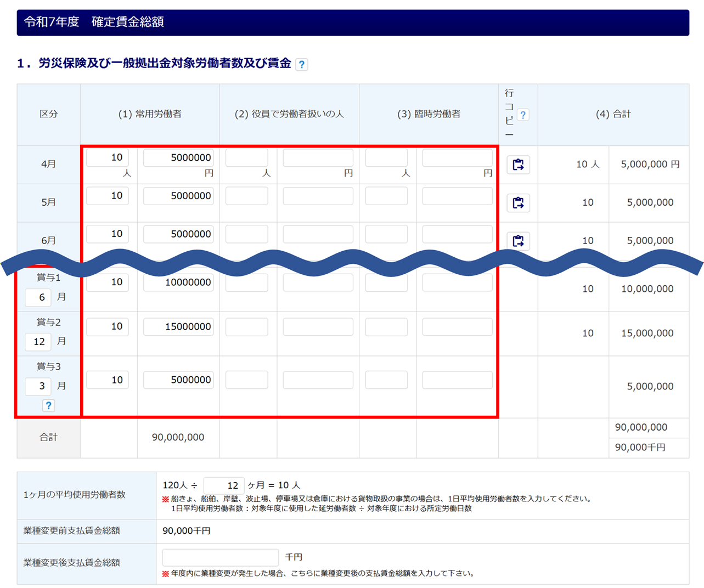Edit the months divisor field showing 12

(223, 485)
